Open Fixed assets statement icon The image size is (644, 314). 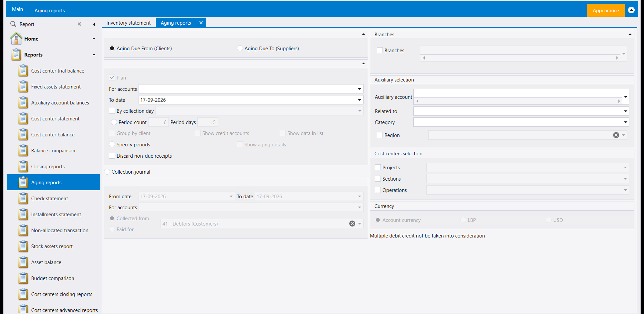point(23,86)
